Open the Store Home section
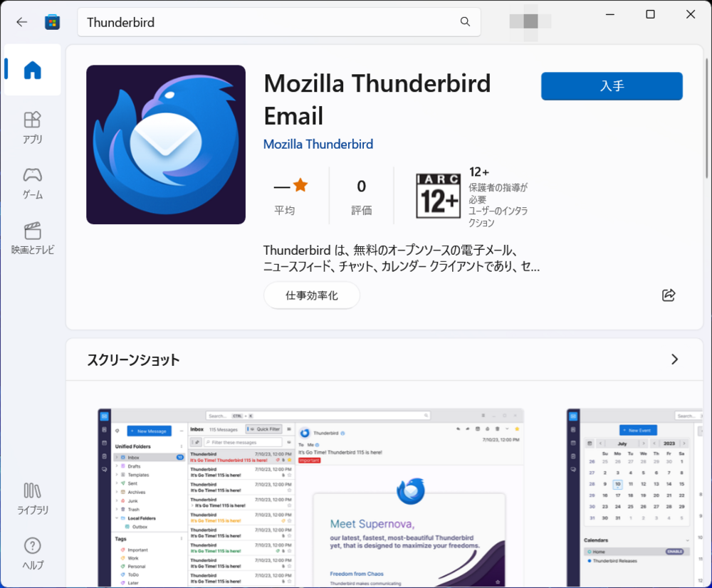The image size is (712, 588). pyautogui.click(x=32, y=69)
